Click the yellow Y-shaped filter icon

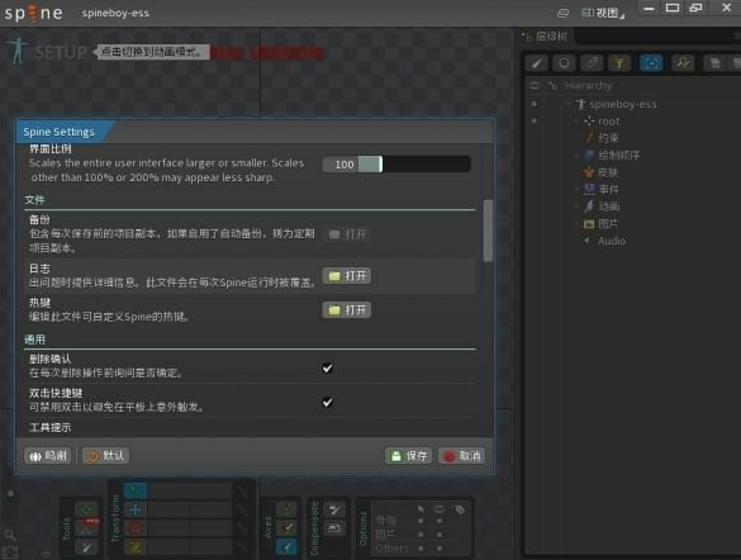coord(619,63)
